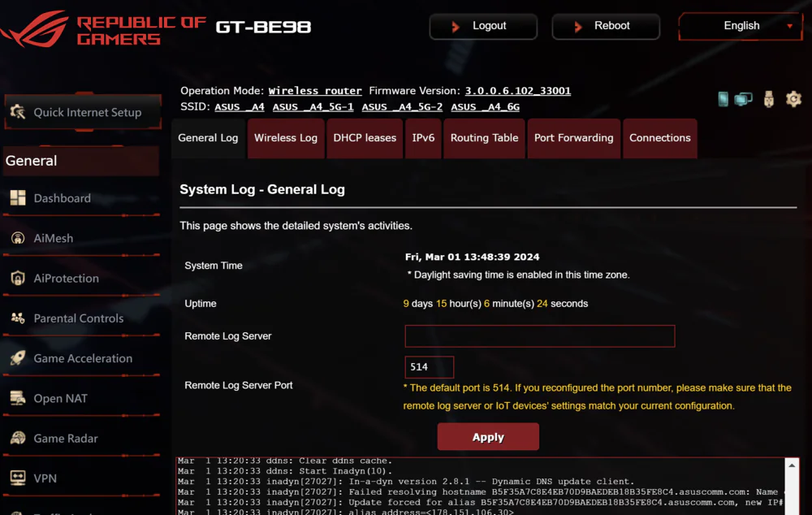
Task: Open the Port Forwarding tab
Action: coord(574,138)
